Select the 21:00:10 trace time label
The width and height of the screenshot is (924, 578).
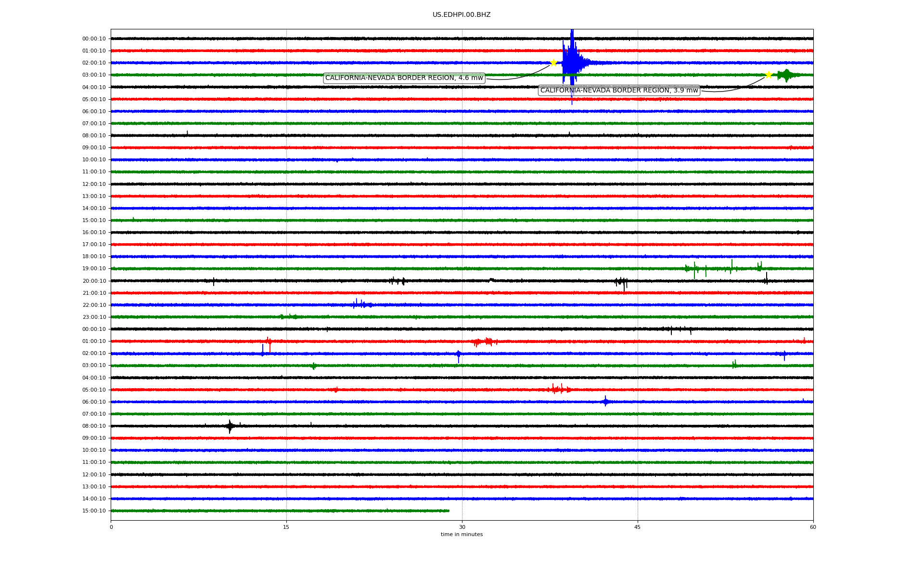[94, 293]
